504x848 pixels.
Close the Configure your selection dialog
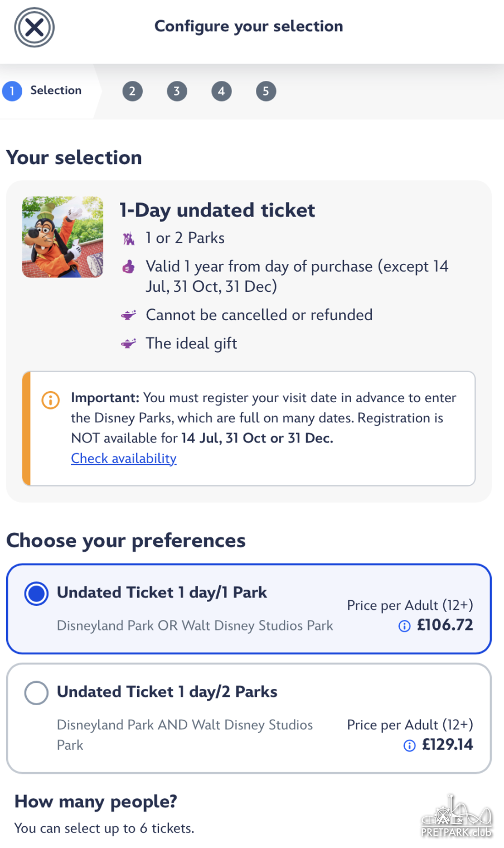pos(34,27)
